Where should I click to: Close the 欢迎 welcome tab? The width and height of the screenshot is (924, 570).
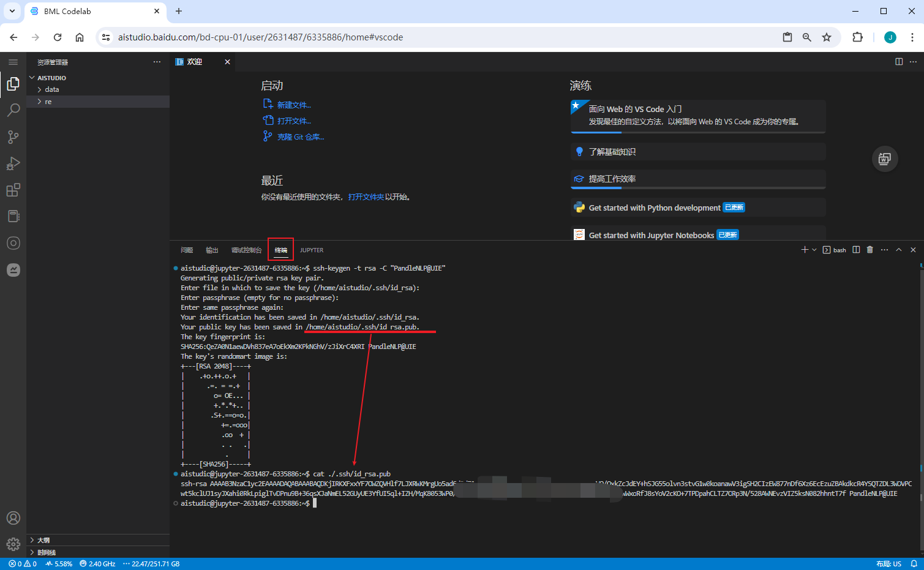coord(227,62)
